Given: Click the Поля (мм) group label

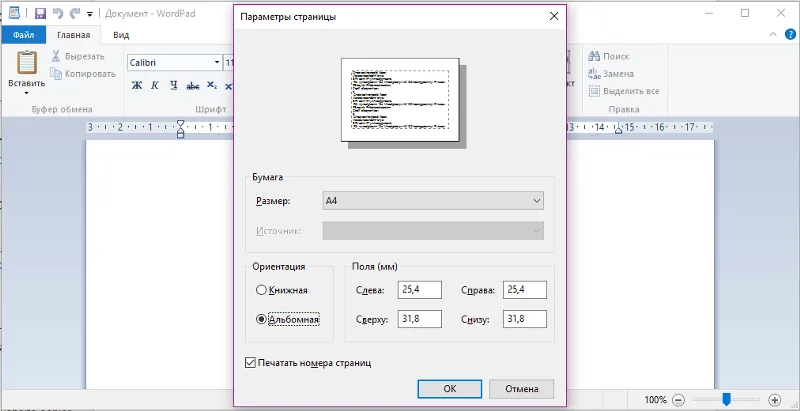Looking at the screenshot, I should (x=375, y=266).
